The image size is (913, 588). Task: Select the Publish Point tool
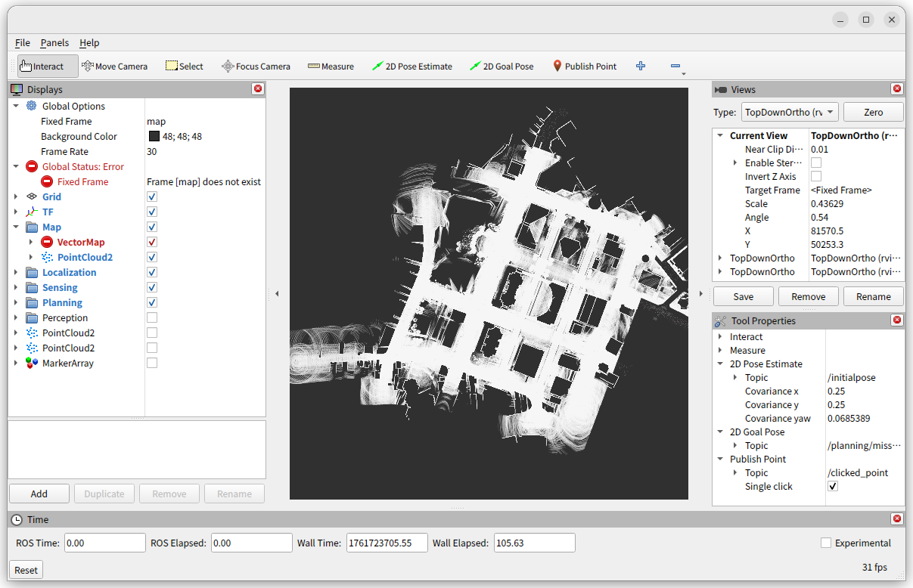[x=584, y=67]
